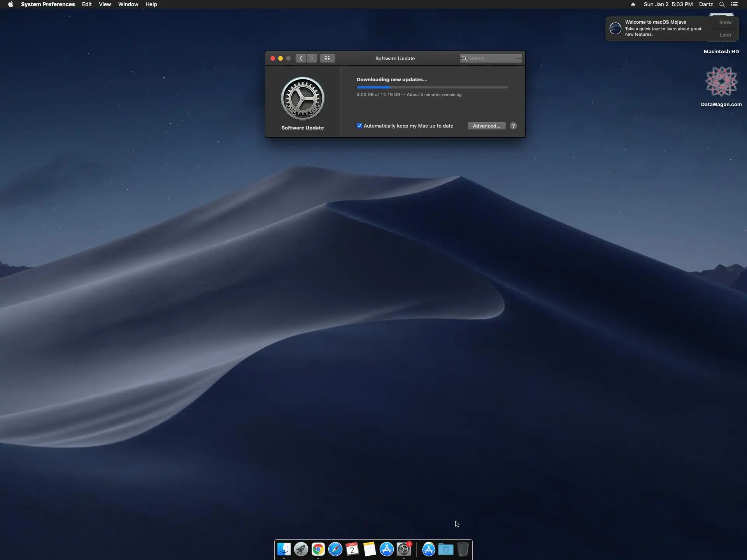Image resolution: width=747 pixels, height=560 pixels.
Task: Uncheck Automatically keep my Mac up to date
Action: coord(359,126)
